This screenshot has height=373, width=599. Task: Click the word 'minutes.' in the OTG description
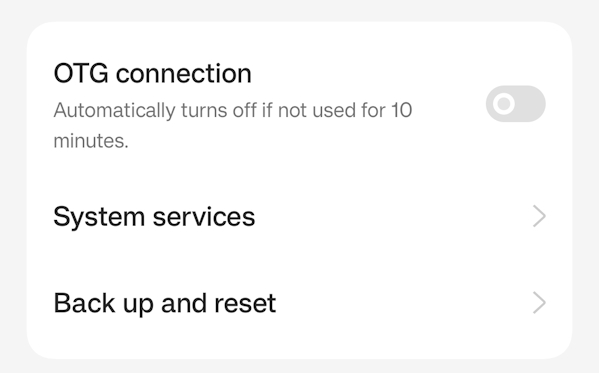[91, 141]
